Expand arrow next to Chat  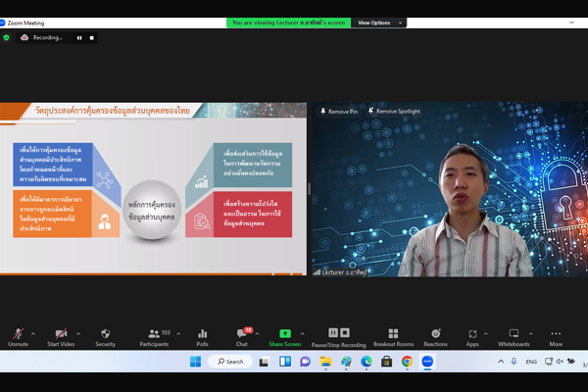pos(257,333)
